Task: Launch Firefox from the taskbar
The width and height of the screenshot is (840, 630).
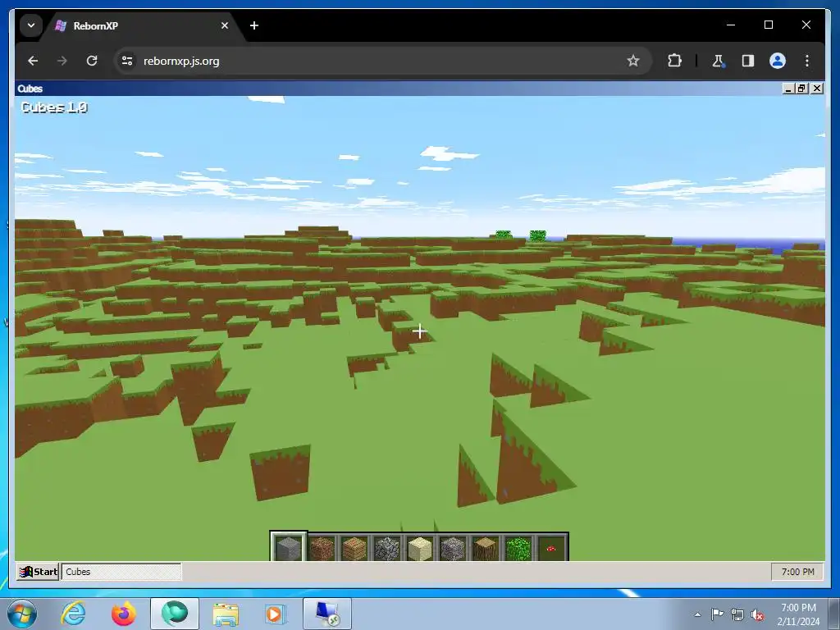Action: 123,614
